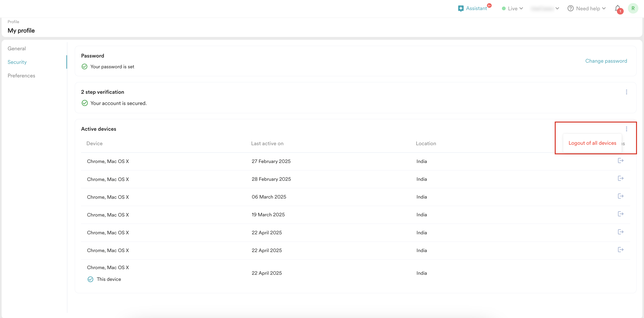Log out the 27 February 2025 device

(x=620, y=161)
